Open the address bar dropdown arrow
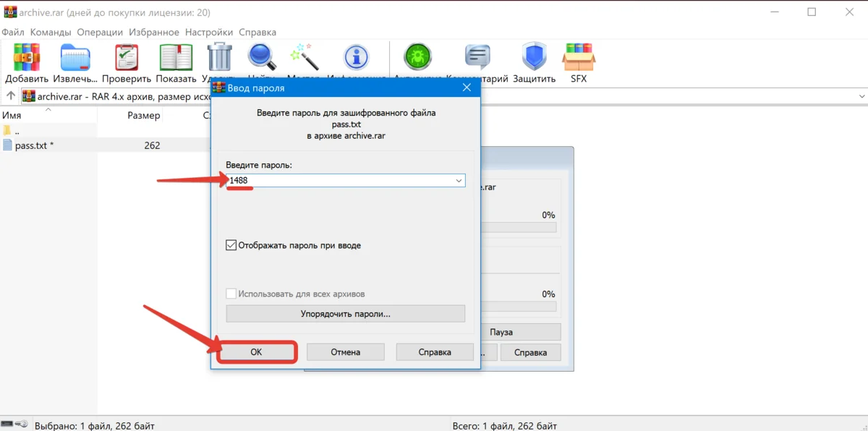The image size is (868, 431). [861, 96]
